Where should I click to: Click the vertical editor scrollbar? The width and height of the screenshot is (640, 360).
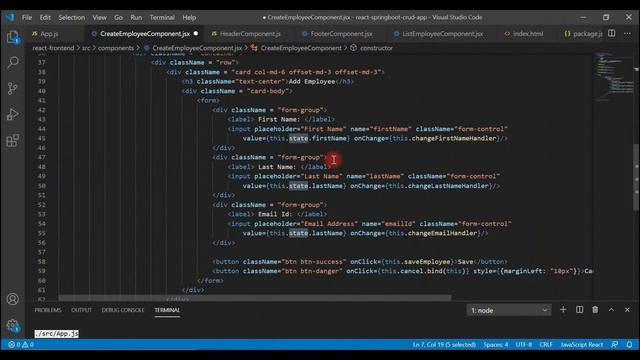[x=636, y=176]
